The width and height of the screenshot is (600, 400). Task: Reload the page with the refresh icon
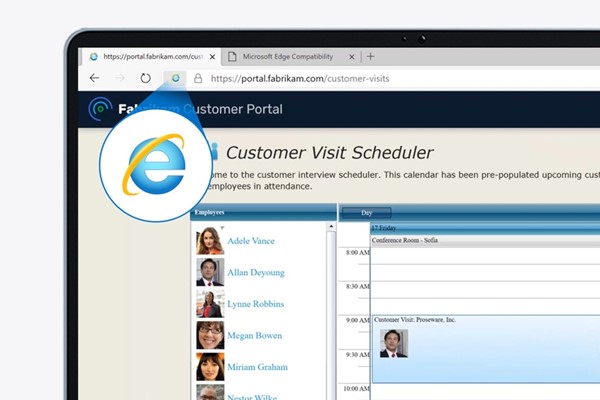point(145,78)
